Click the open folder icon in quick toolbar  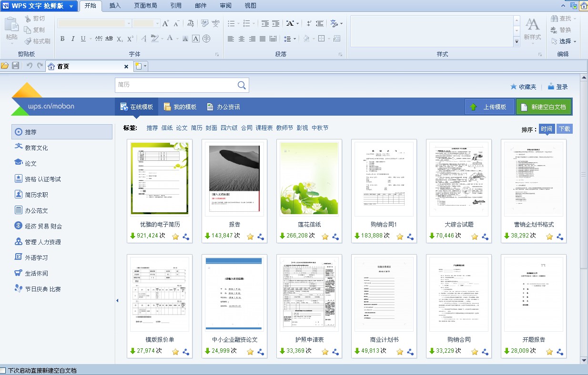(5, 66)
